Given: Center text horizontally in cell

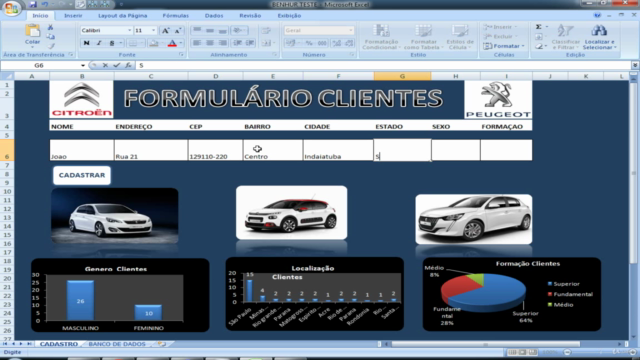Looking at the screenshot, I should click(x=210, y=43).
